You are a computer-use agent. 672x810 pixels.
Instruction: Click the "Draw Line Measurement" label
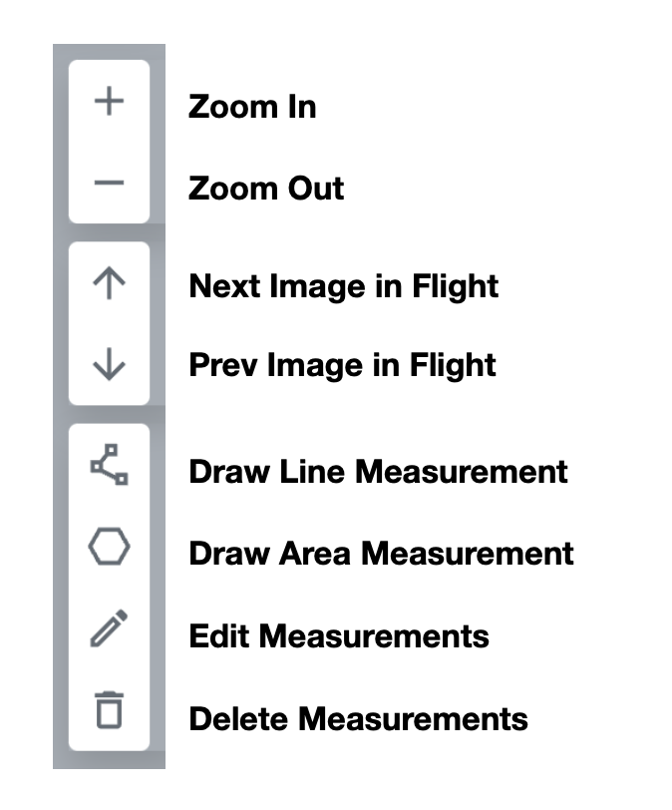click(x=378, y=471)
